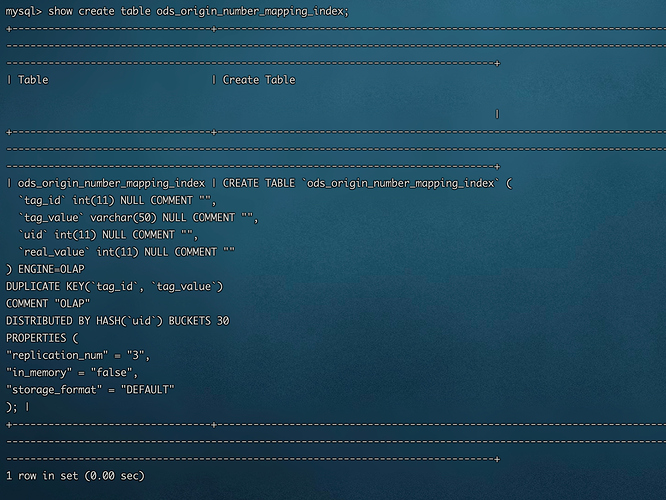Click the COMMENT "OLAP" line

pyautogui.click(x=48, y=304)
